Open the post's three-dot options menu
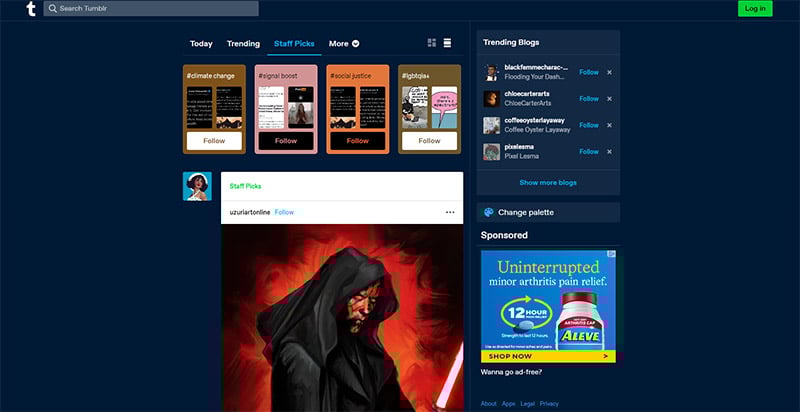Viewport: 800px width, 412px height. coord(450,212)
